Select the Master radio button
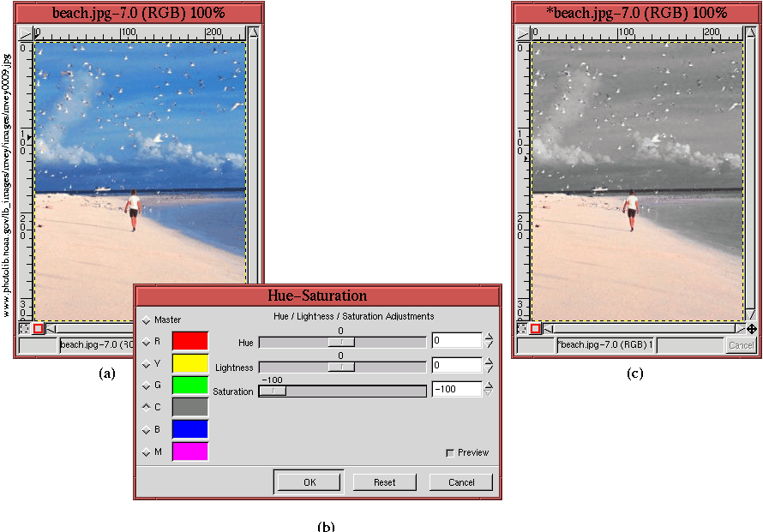 point(147,320)
